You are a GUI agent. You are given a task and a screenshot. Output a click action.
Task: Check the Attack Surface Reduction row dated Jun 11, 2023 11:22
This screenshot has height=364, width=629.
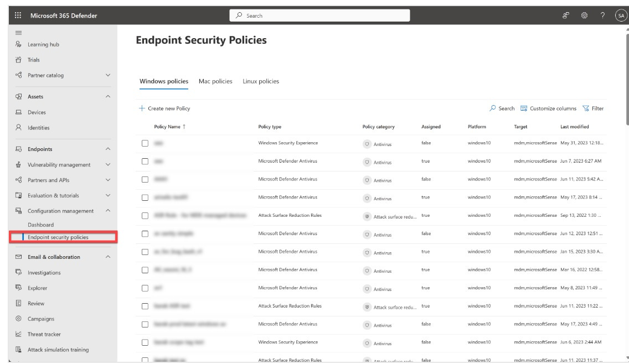[x=145, y=306]
